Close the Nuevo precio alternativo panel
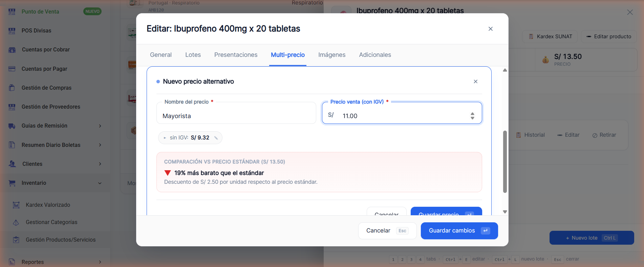 pos(476,82)
